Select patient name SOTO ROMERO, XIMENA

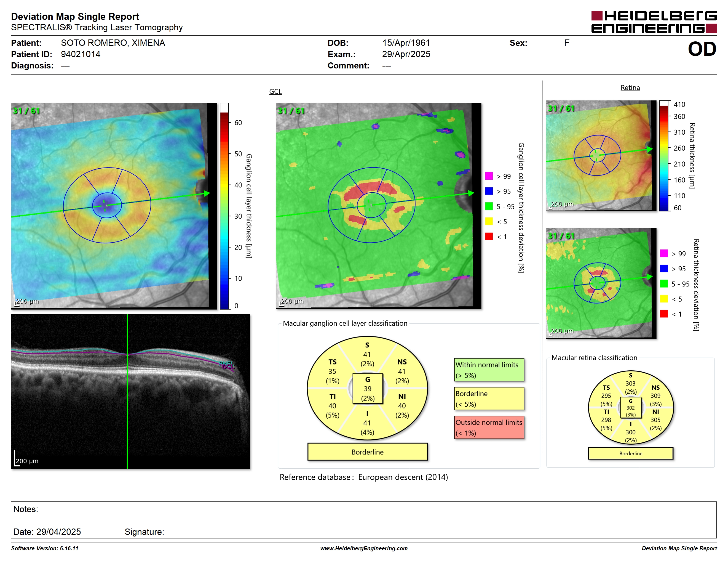(113, 43)
